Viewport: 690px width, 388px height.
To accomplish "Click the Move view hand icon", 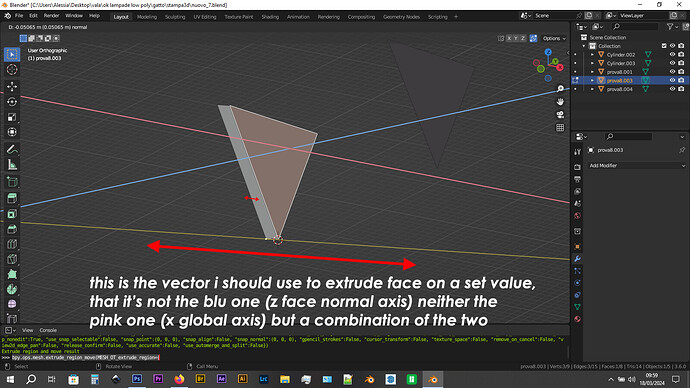I will pos(560,102).
